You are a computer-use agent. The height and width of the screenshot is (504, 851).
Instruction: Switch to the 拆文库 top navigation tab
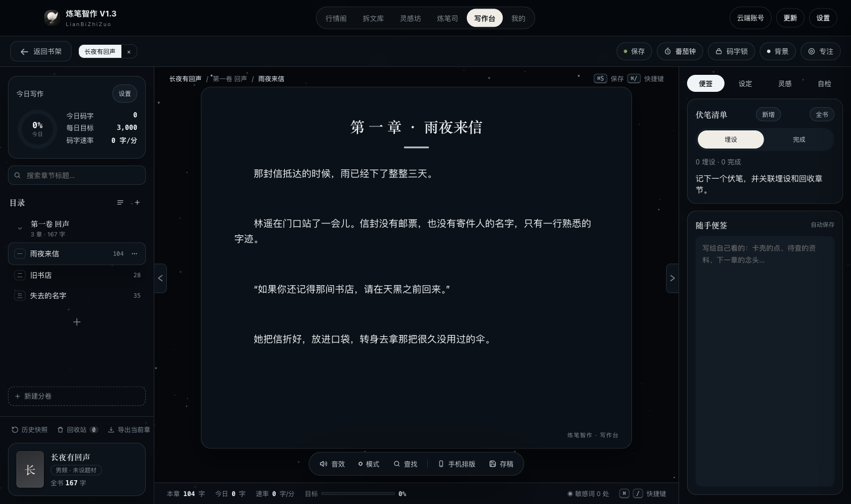[373, 18]
